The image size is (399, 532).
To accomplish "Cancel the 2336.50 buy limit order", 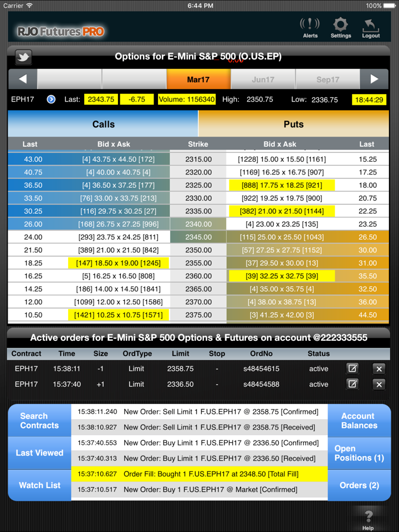I will click(378, 384).
